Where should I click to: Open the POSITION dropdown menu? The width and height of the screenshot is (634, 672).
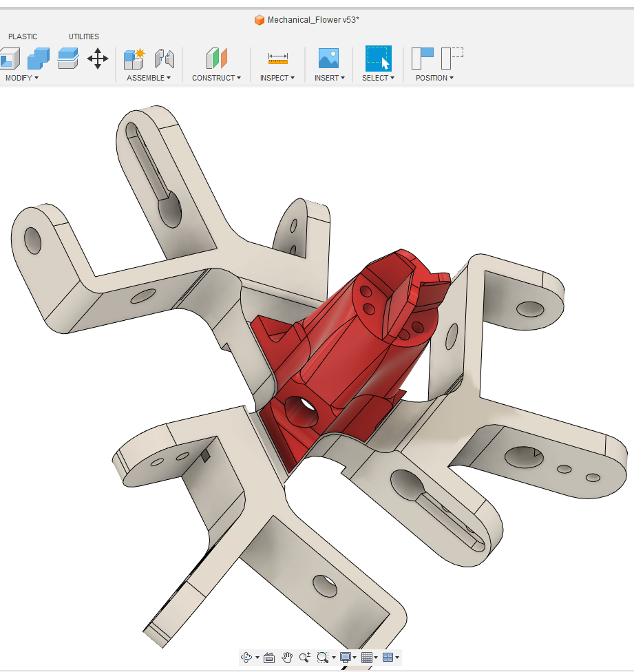click(434, 78)
